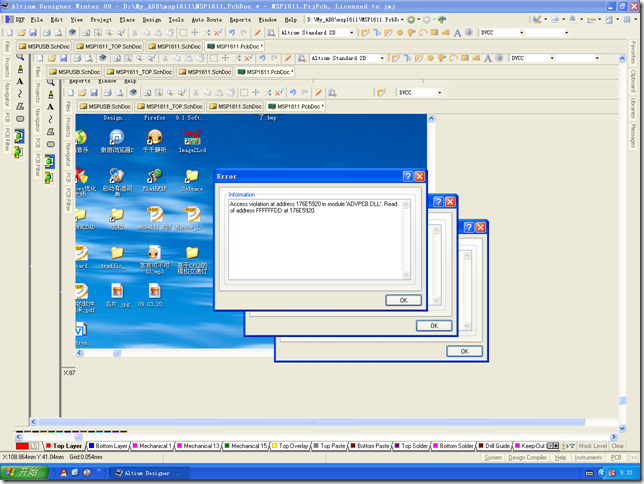
Task: Expand the back-navigation history arrow
Action: (x=419, y=19)
